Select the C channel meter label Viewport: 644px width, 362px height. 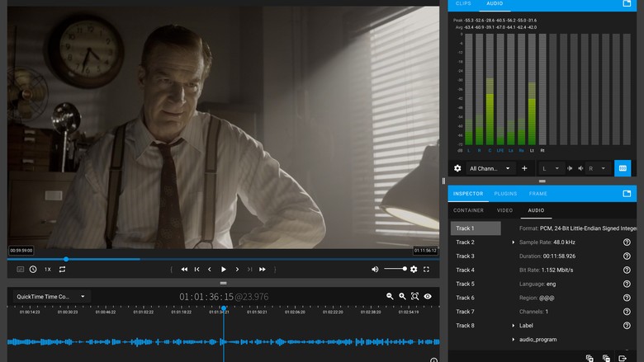(490, 150)
